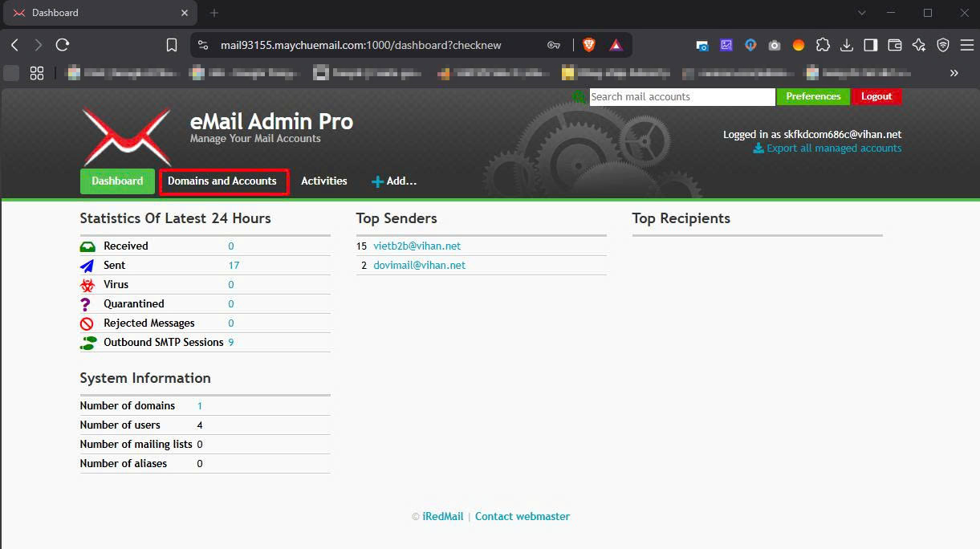This screenshot has width=980, height=549.
Task: Open Brave Rewards triangle icon
Action: point(616,45)
